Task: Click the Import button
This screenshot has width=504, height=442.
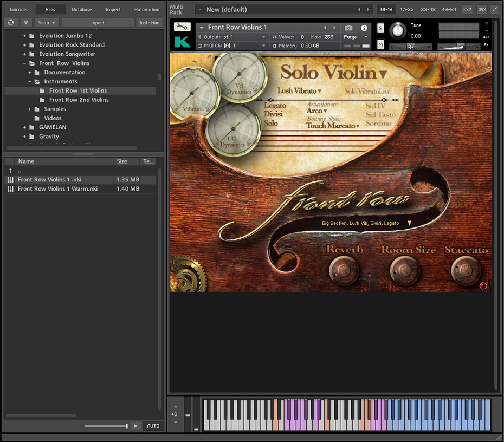Action: [97, 23]
